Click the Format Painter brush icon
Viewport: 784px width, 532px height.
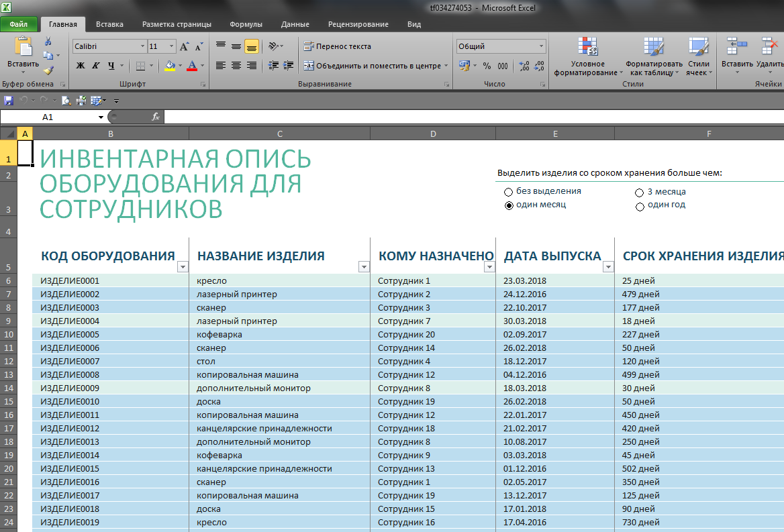click(48, 70)
